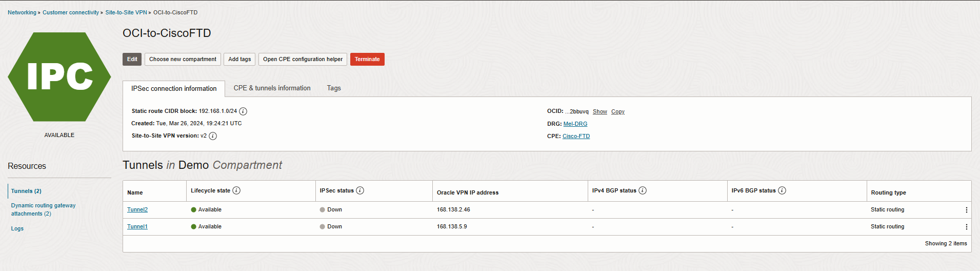Open CPE configuration helper

click(303, 59)
